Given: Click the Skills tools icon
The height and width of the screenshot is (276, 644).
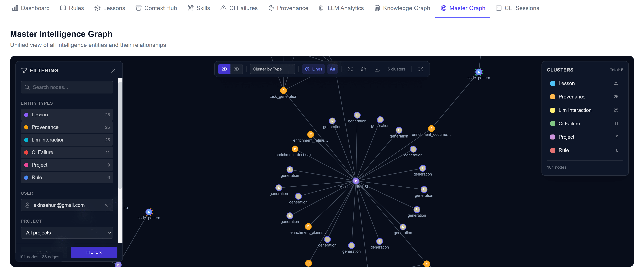Looking at the screenshot, I should tap(191, 8).
